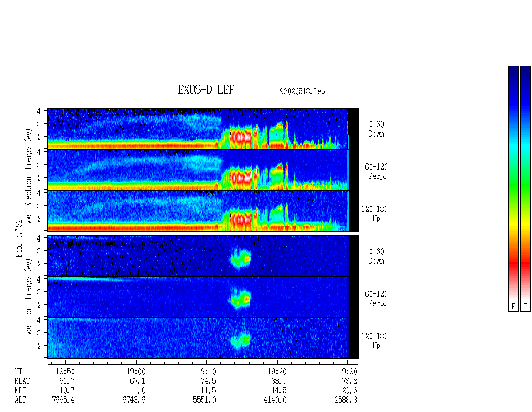532x412 pixels.
Task: Select the 60-120 Perp. label beside electron panel
Action: tap(376, 171)
